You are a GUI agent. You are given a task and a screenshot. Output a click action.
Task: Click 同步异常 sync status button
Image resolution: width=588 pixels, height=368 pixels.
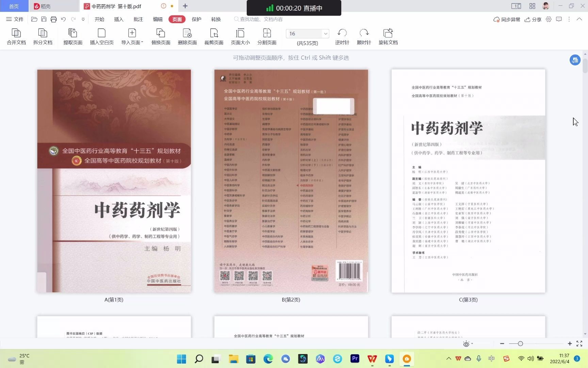click(x=507, y=19)
